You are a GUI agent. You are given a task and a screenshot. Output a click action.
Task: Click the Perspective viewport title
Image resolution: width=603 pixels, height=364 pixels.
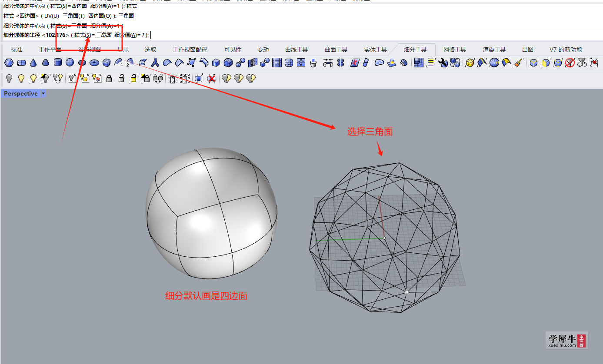point(21,94)
